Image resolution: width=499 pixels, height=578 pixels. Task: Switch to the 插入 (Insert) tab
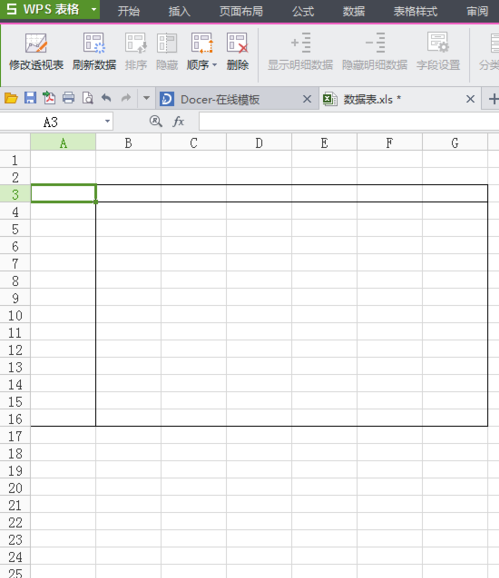pyautogui.click(x=179, y=11)
